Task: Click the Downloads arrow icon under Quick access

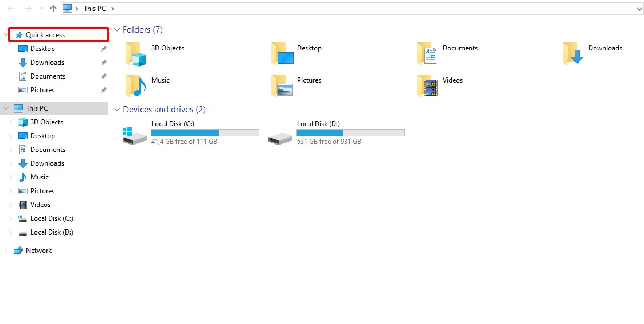Action: [x=23, y=63]
